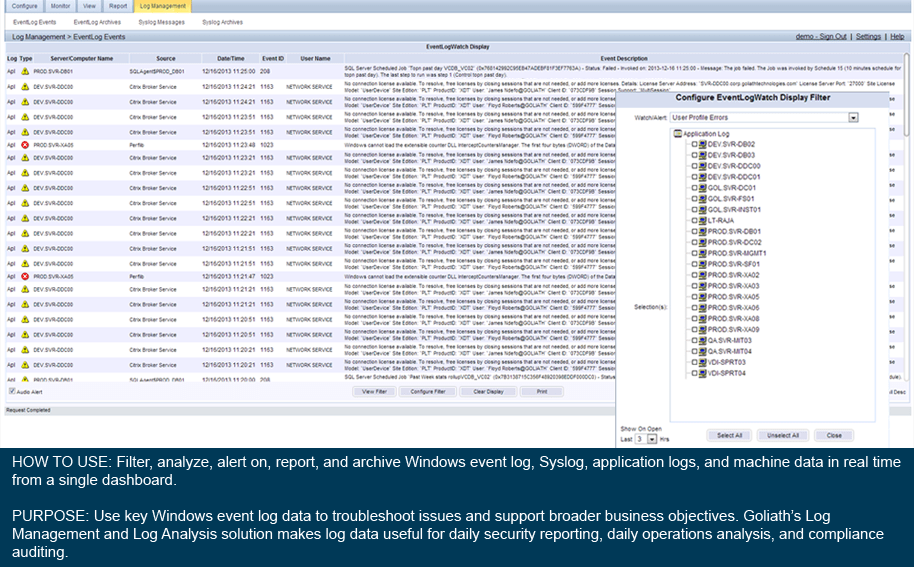Close the Display Filter dialog
This screenshot has width=914, height=567.
tap(834, 435)
